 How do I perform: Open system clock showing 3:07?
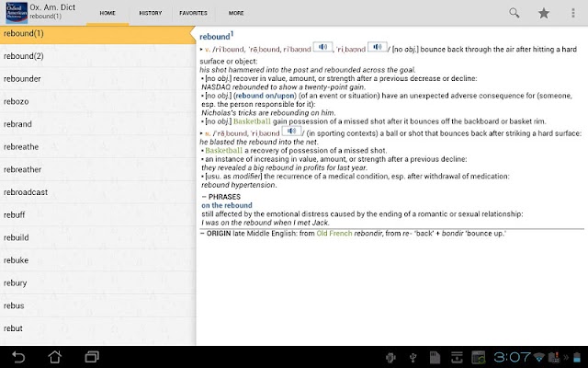tap(512, 357)
